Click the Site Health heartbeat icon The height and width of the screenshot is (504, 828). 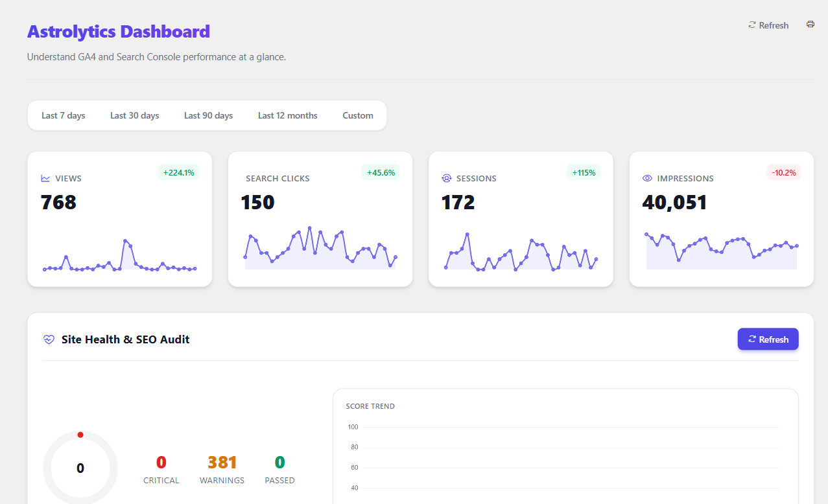[49, 339]
